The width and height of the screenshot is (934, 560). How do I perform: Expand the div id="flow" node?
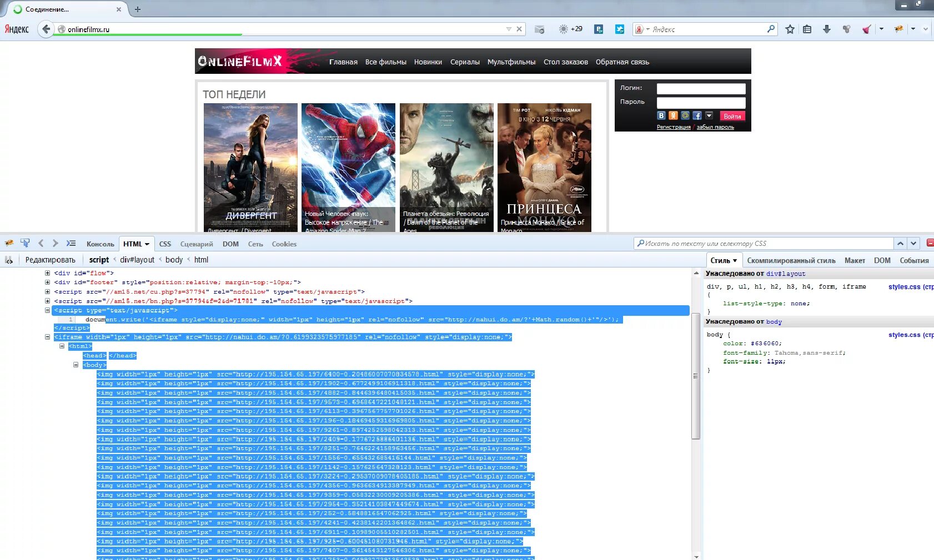click(x=47, y=273)
